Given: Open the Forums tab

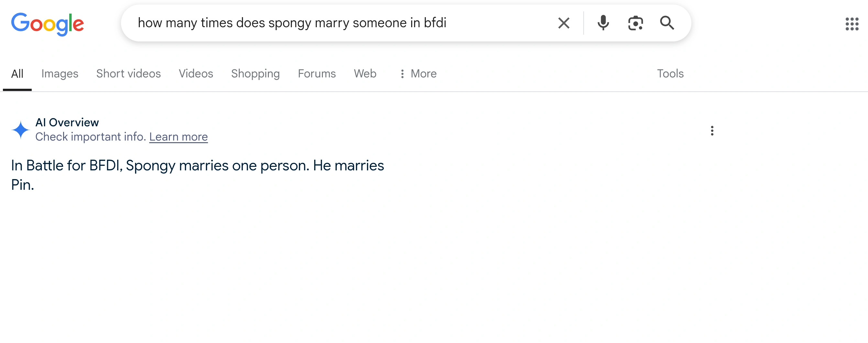Looking at the screenshot, I should [316, 74].
